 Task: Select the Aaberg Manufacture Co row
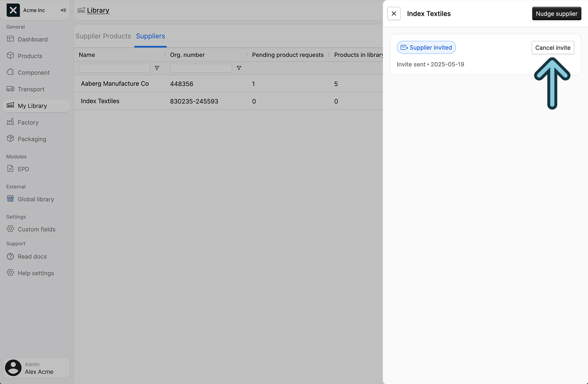coord(115,83)
